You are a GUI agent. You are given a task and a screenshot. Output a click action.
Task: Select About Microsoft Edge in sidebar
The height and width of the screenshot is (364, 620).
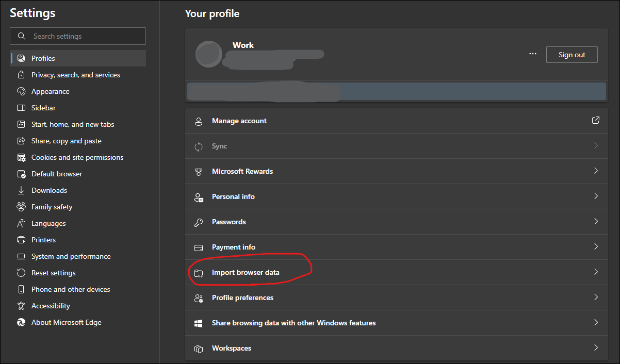(x=78, y=322)
